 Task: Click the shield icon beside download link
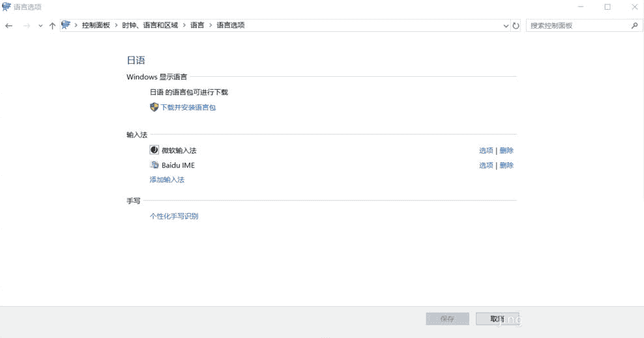tap(154, 107)
